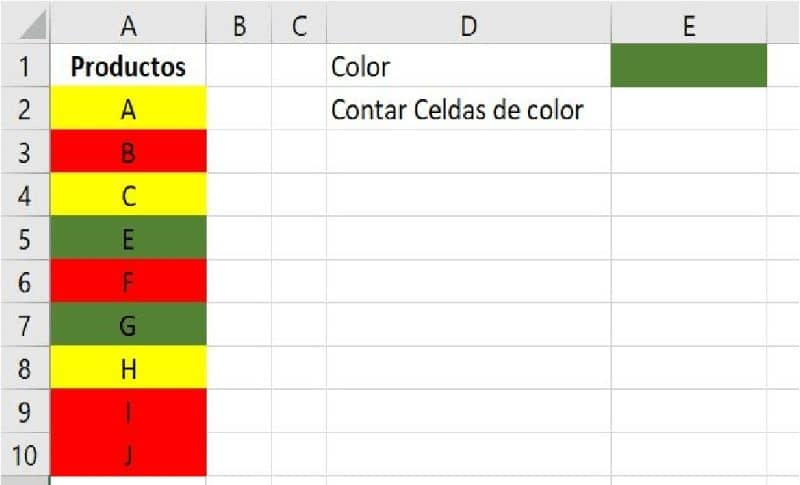
Task: Select red cell containing J
Action: (x=128, y=456)
